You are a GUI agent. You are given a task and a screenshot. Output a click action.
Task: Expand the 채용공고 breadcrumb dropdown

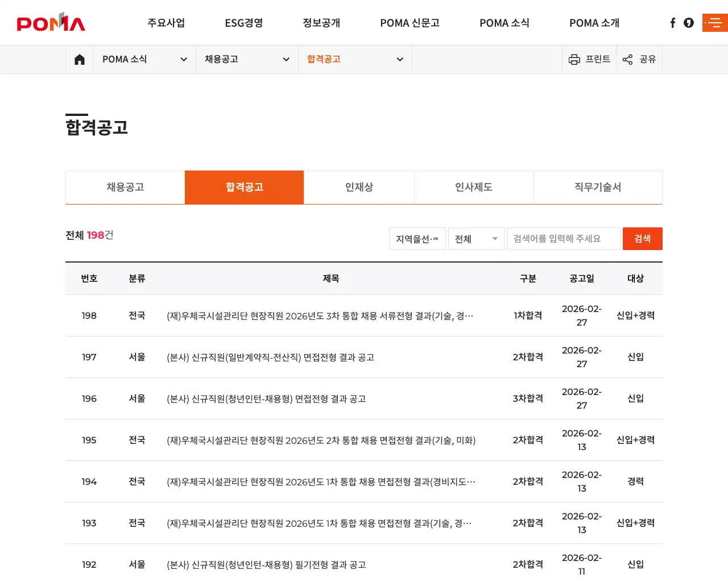247,59
